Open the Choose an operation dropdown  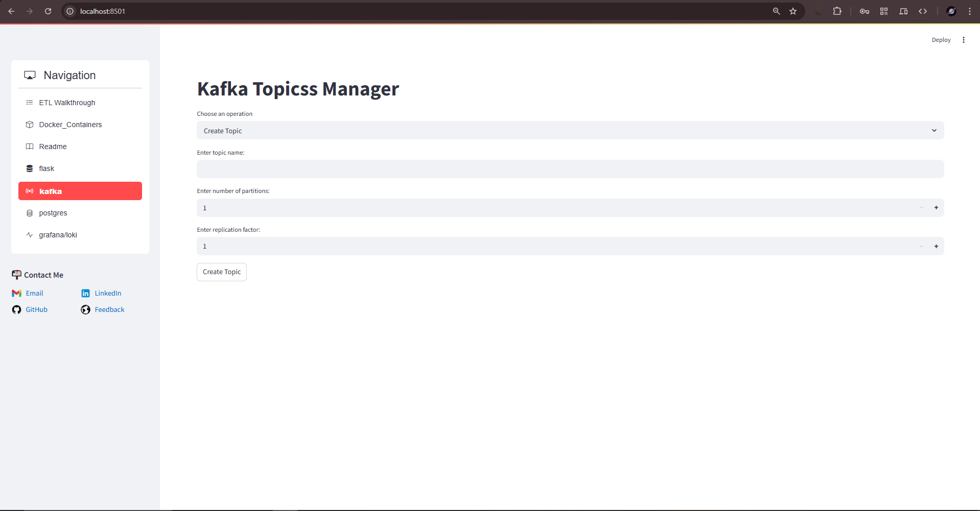pos(570,130)
